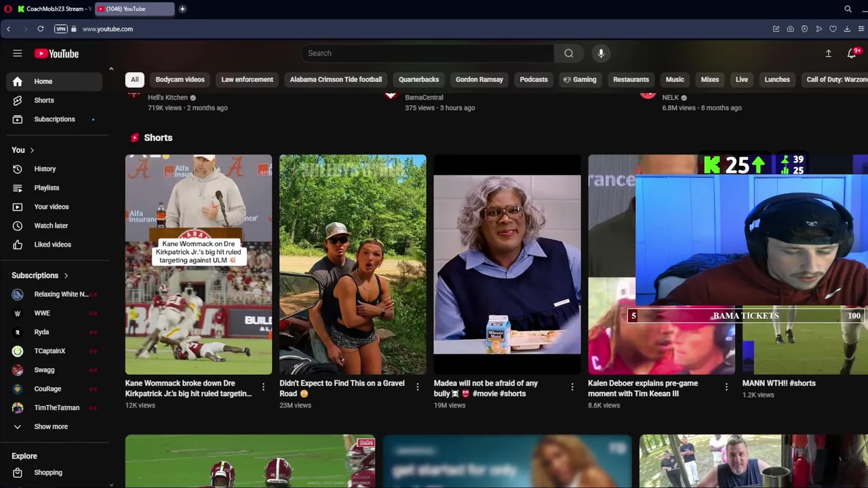Open the Madea Short thumbnail

(507, 264)
